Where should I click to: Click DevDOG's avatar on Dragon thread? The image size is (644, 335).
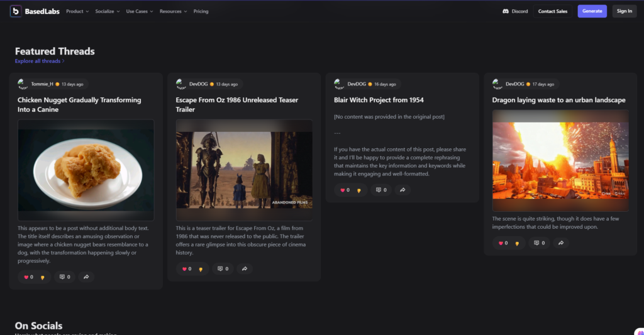(x=497, y=84)
